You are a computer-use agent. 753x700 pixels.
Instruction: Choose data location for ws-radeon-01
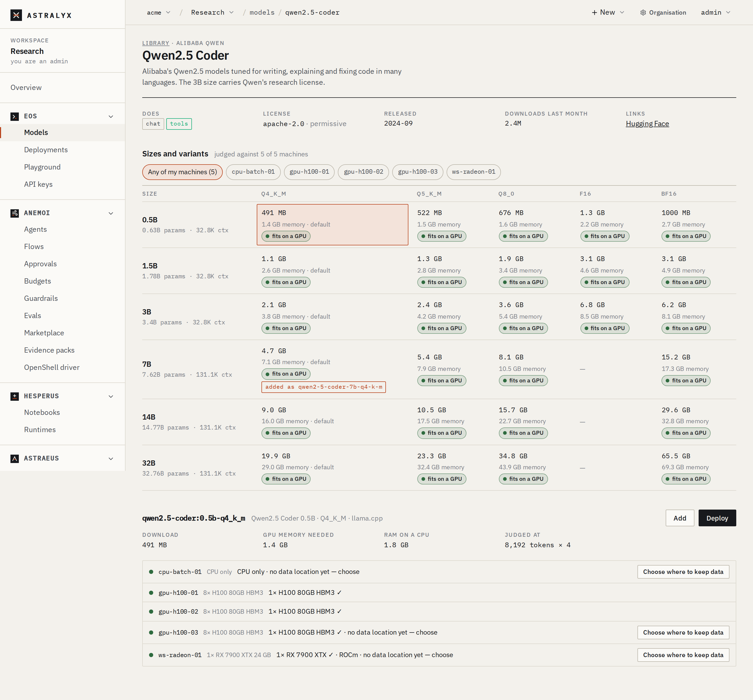tap(683, 655)
